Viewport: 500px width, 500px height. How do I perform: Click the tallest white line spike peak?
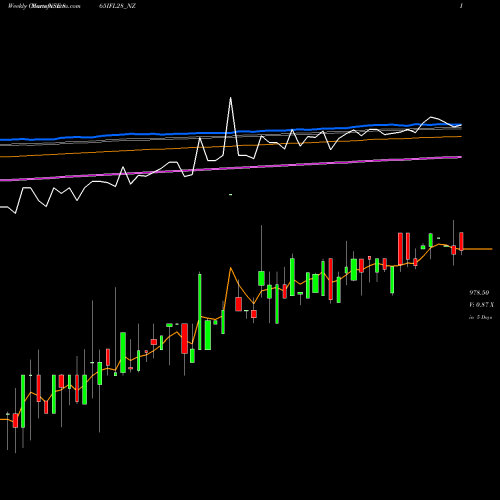230,98
